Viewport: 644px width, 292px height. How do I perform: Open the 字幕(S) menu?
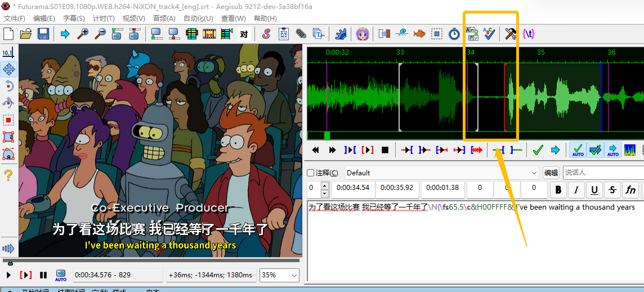coord(73,18)
